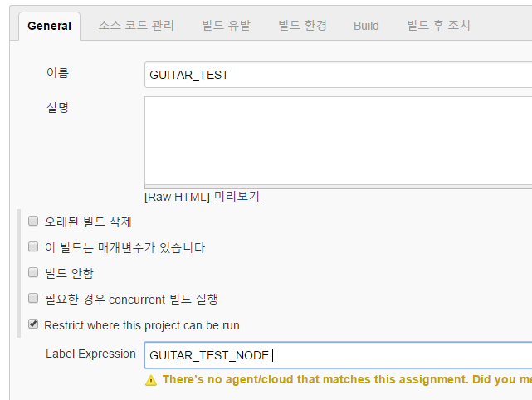Screen dimensions: 532x400
Task: Switch to the General tab
Action: point(49,26)
